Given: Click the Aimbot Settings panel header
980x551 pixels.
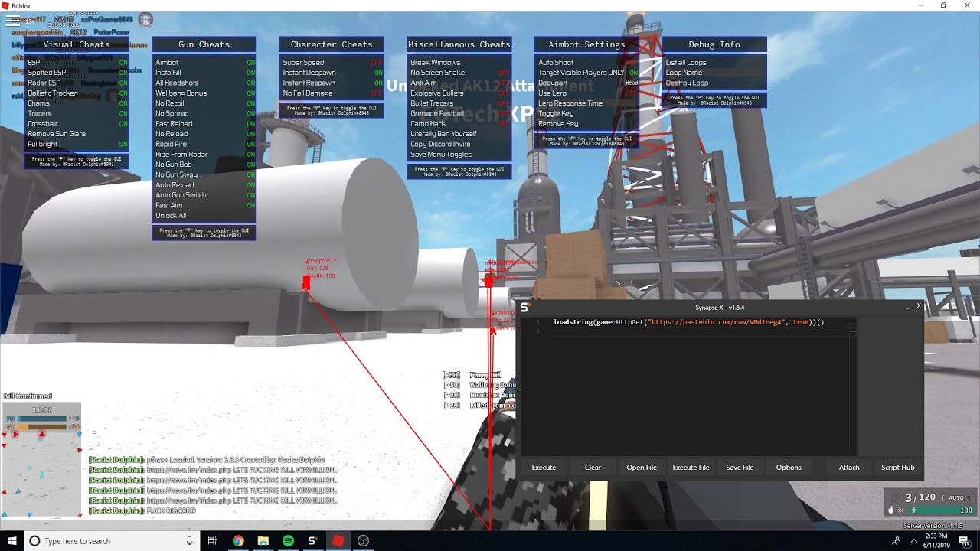Looking at the screenshot, I should pos(587,44).
